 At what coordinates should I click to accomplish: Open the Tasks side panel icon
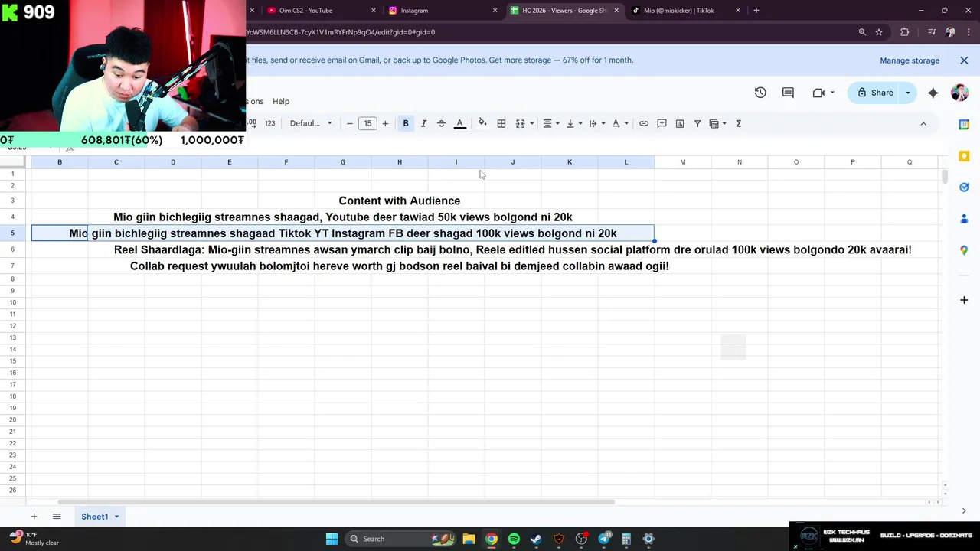[964, 187]
